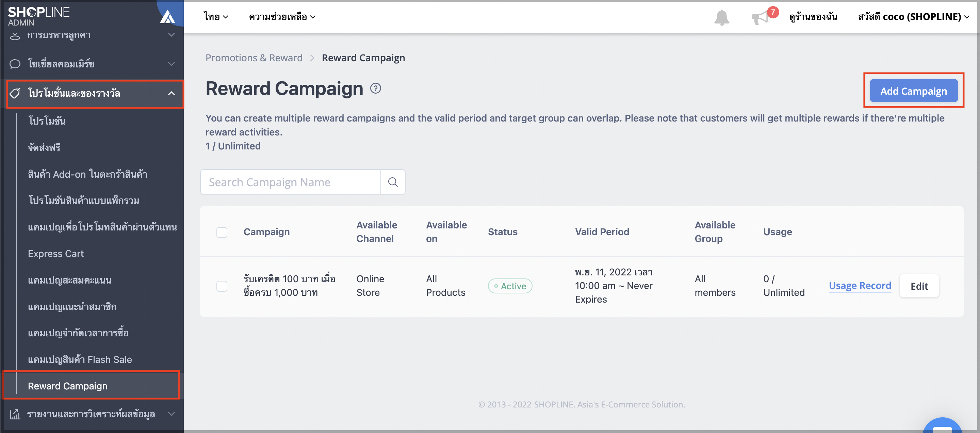980x433 pixels.
Task: Open แคมเปญแนะนำสมาชิก menu item
Action: [72, 307]
